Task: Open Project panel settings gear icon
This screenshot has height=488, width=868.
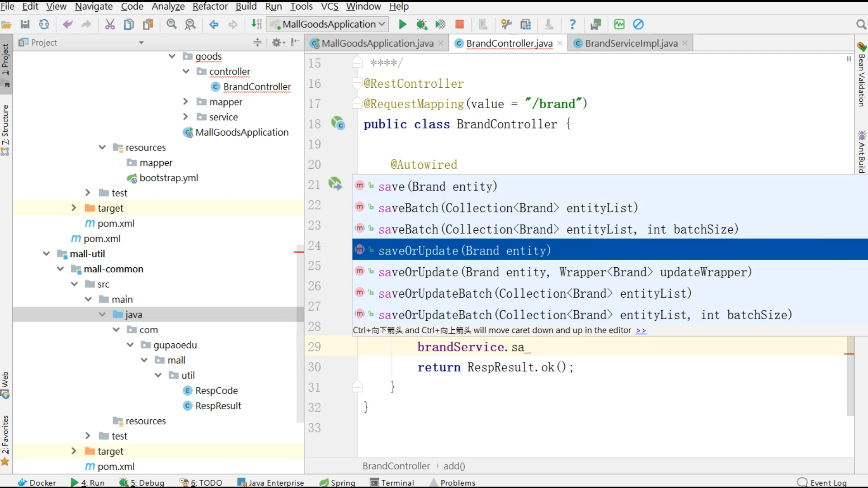Action: [277, 43]
